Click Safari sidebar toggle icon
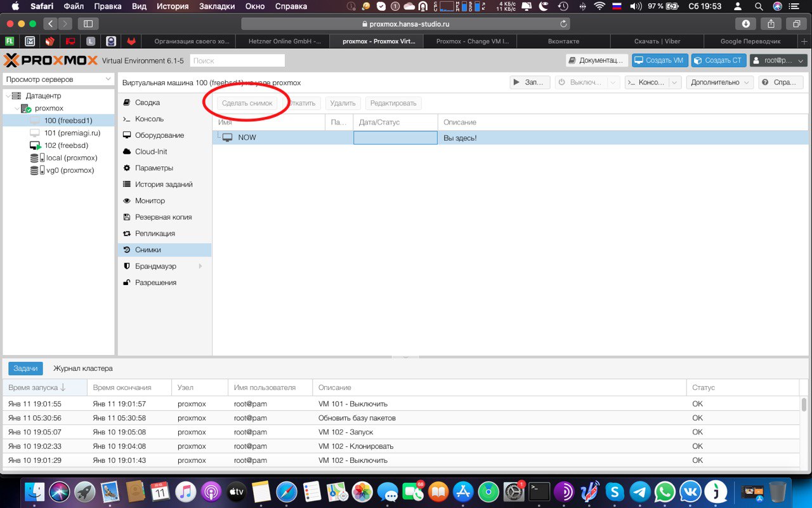812x508 pixels. tap(88, 23)
